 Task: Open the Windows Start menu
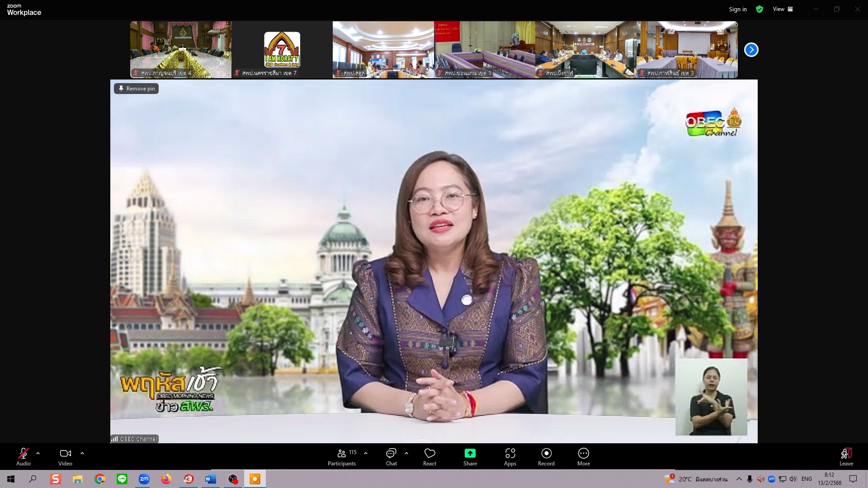[x=10, y=479]
